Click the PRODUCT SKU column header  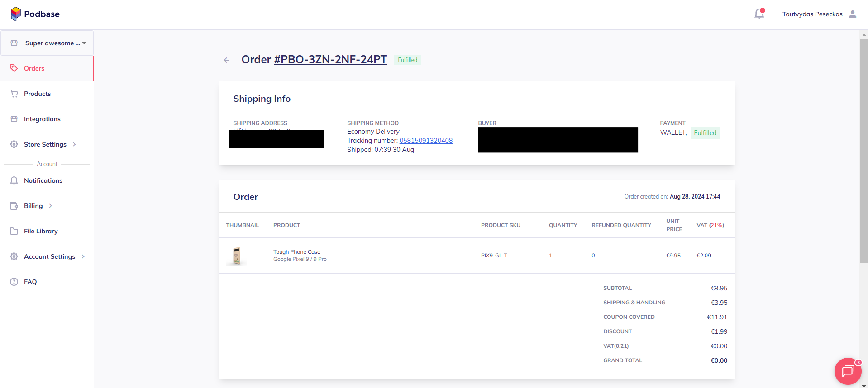pos(501,225)
